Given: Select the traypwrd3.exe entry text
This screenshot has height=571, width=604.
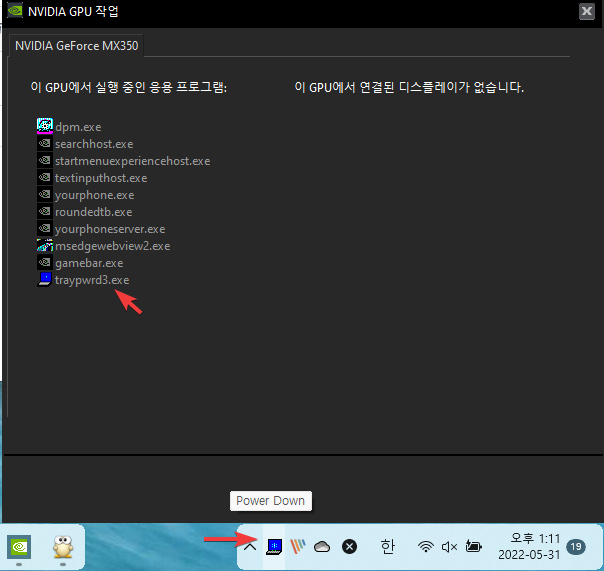Looking at the screenshot, I should (92, 280).
